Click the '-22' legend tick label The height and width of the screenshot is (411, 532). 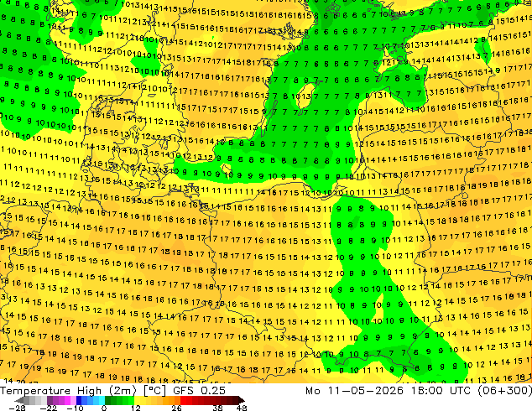pyautogui.click(x=48, y=408)
